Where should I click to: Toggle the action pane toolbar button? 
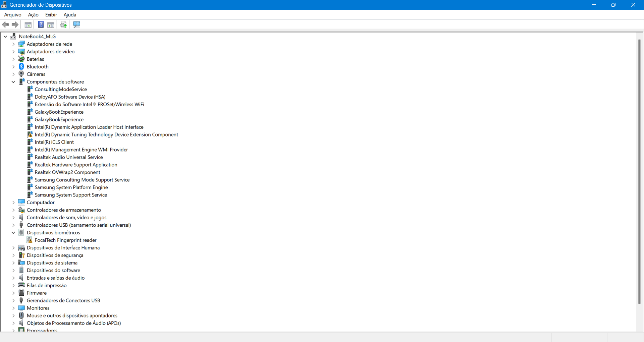pyautogui.click(x=51, y=24)
